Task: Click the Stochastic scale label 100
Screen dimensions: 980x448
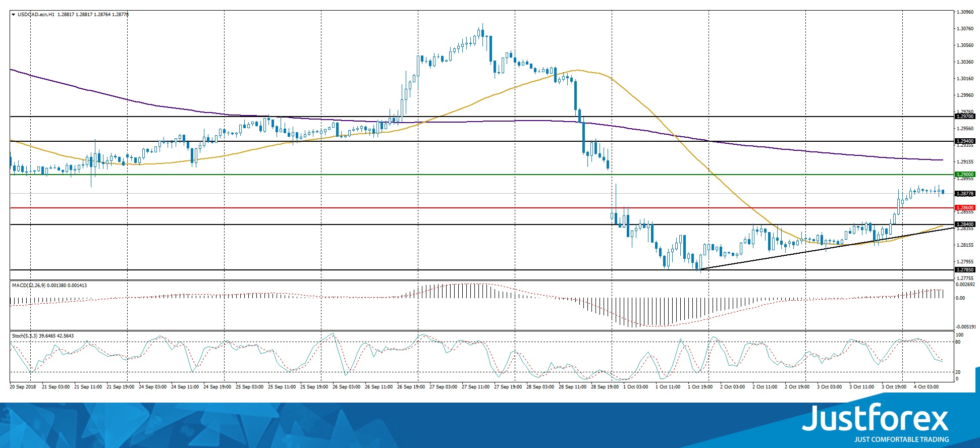Action: [x=960, y=335]
